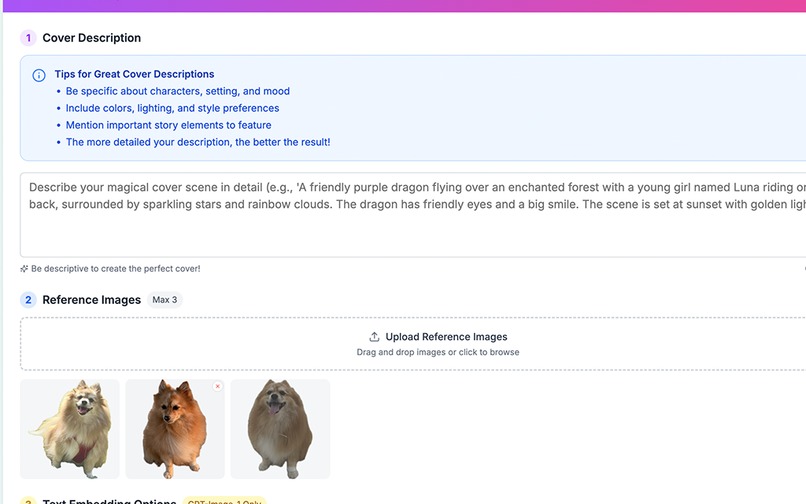806x504 pixels.
Task: Remove the orange Pomeranian reference image
Action: (217, 387)
